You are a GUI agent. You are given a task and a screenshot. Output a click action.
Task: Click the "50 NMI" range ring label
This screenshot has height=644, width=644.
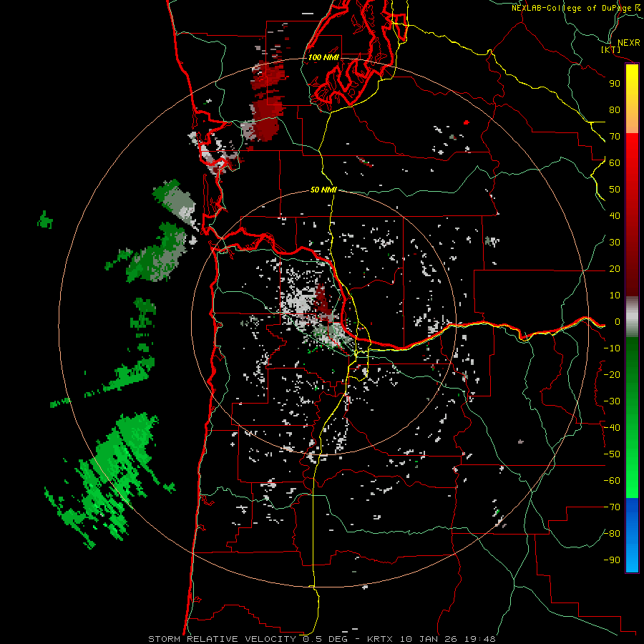click(x=323, y=190)
